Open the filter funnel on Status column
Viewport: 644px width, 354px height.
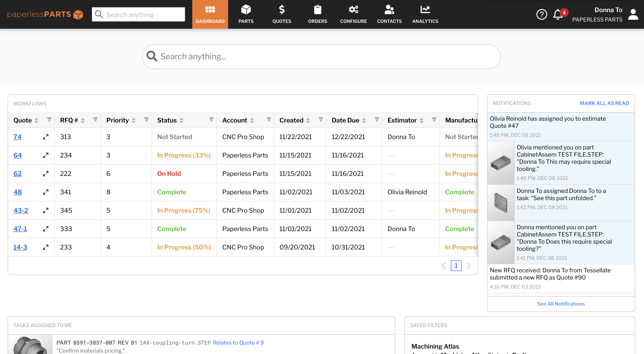click(212, 119)
